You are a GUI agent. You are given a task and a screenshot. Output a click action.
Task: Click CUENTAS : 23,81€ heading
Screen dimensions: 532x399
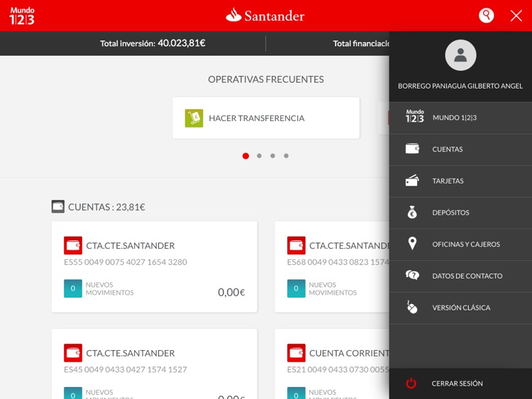point(106,207)
